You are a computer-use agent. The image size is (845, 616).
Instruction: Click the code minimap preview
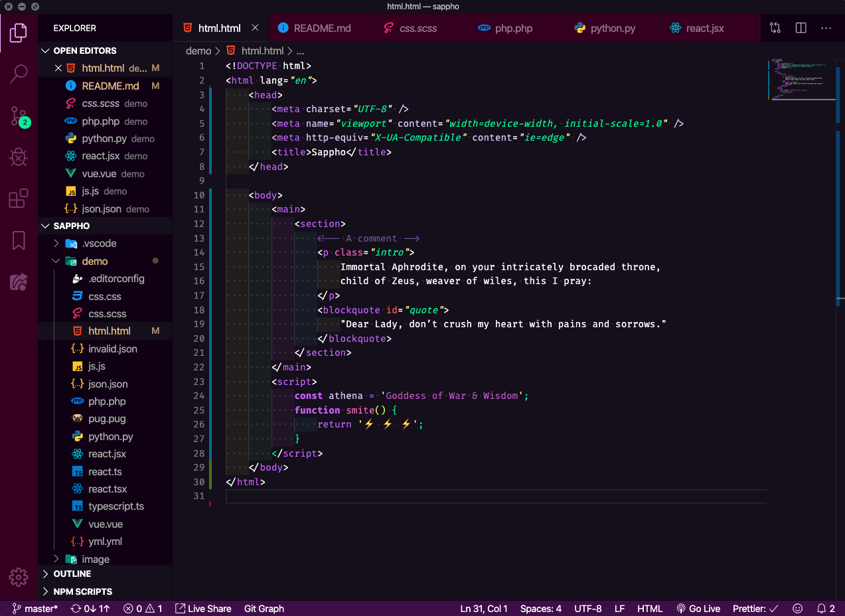point(803,80)
